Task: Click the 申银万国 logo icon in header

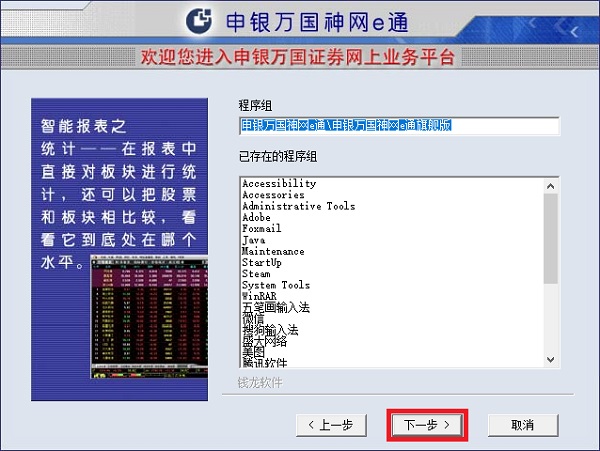Action: (199, 21)
